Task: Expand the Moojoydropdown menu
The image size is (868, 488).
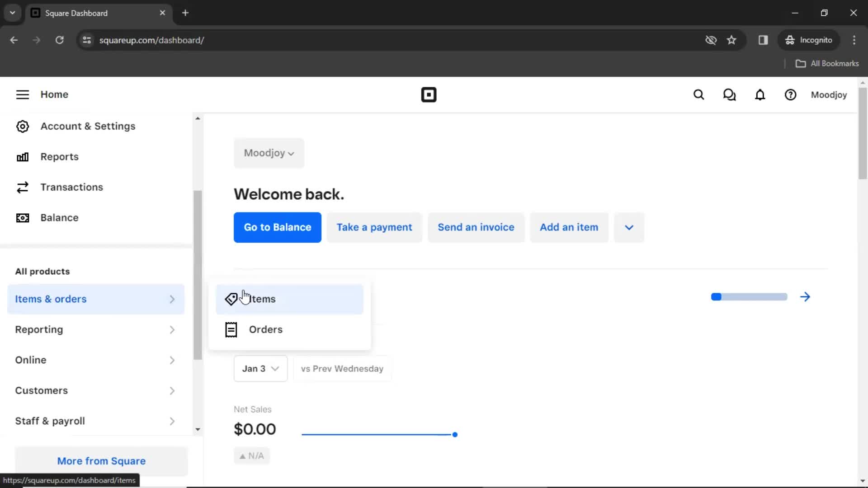Action: [269, 153]
